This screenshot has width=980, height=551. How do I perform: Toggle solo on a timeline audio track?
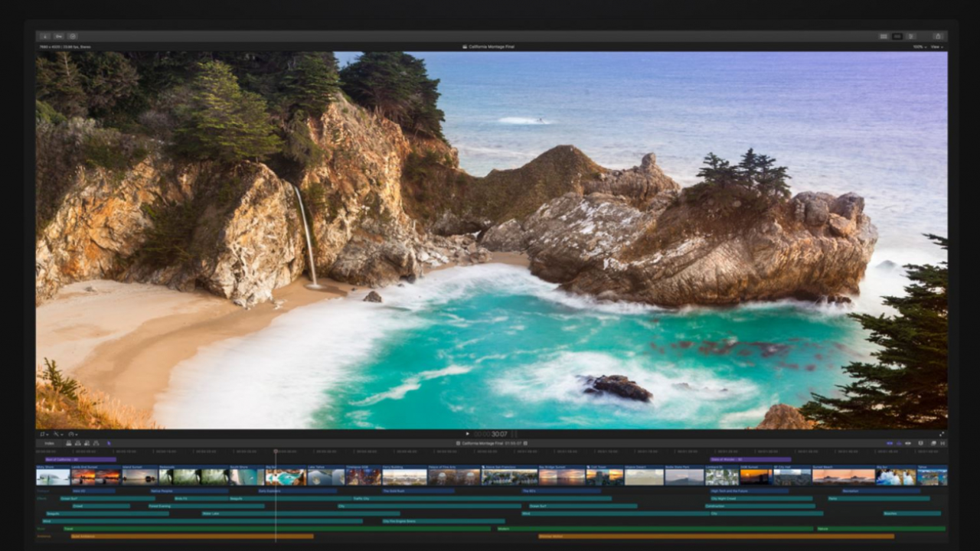tap(908, 442)
